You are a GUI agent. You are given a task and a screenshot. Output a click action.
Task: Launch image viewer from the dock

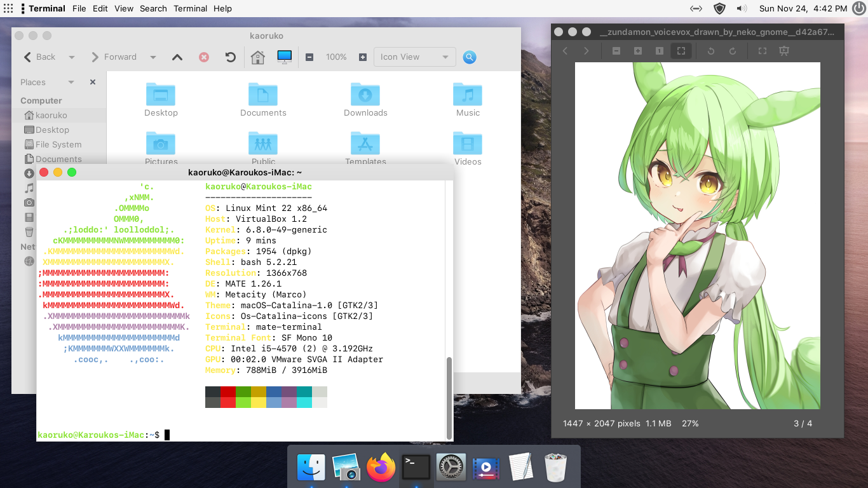[x=346, y=468]
